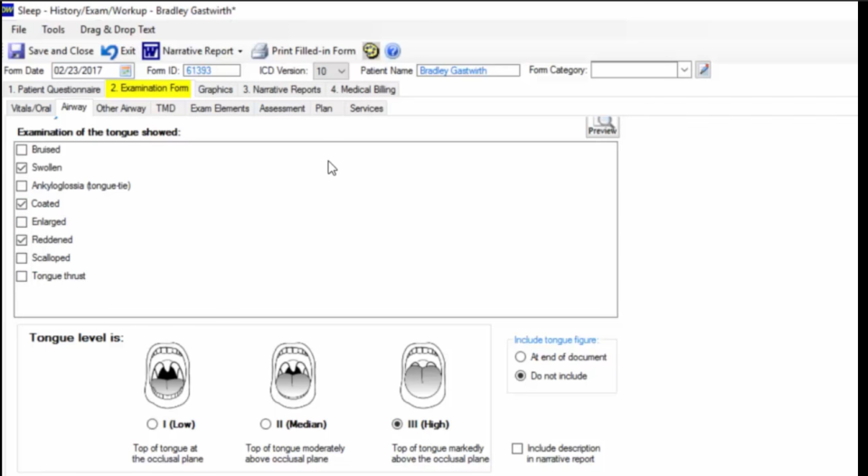Open the Services sub-tab

pyautogui.click(x=366, y=108)
